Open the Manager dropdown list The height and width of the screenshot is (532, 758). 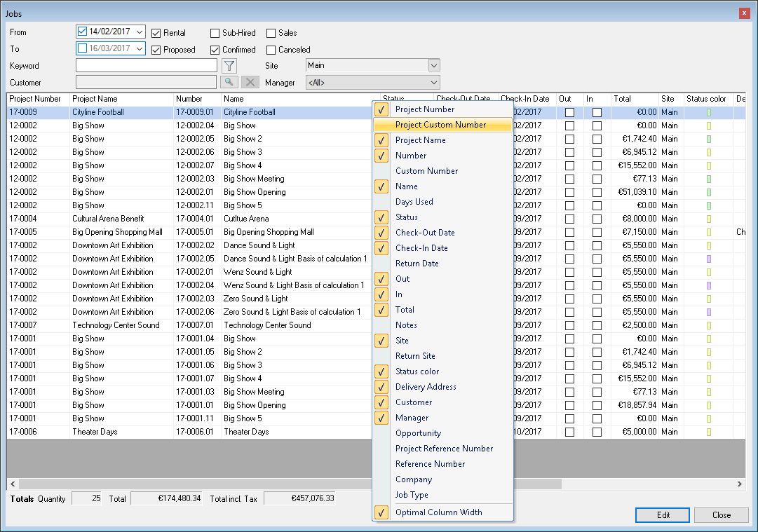pyautogui.click(x=433, y=83)
